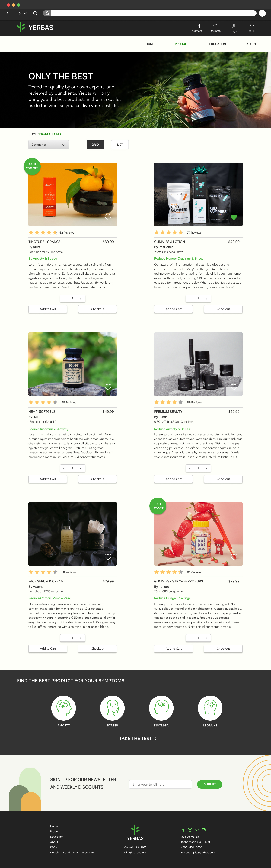Open the Contact envelope icon
This screenshot has height=868, width=271.
(x=197, y=26)
